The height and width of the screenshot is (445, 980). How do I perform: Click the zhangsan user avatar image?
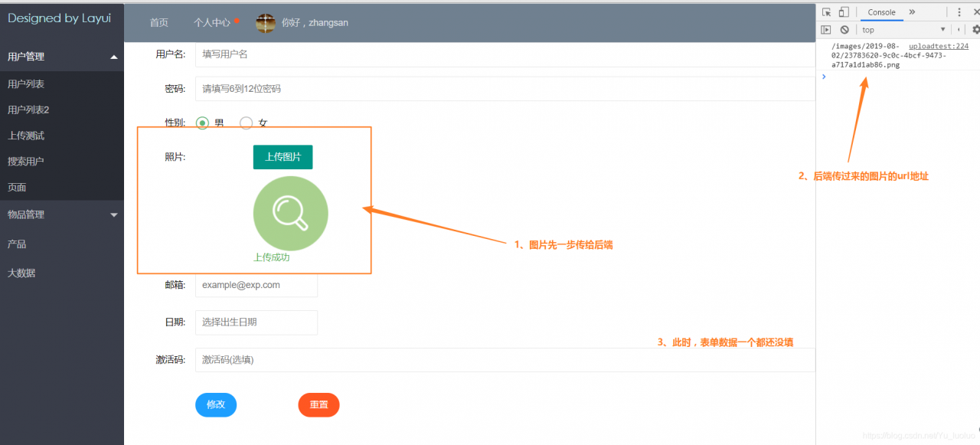(265, 23)
